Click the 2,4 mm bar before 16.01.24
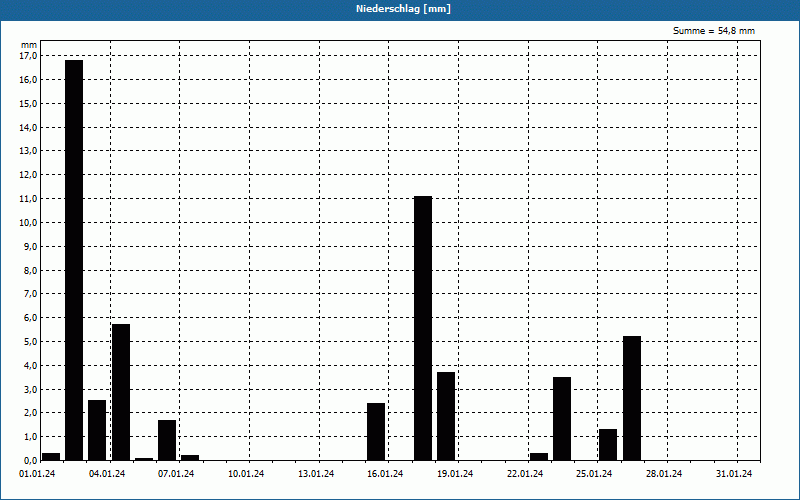 pos(376,432)
